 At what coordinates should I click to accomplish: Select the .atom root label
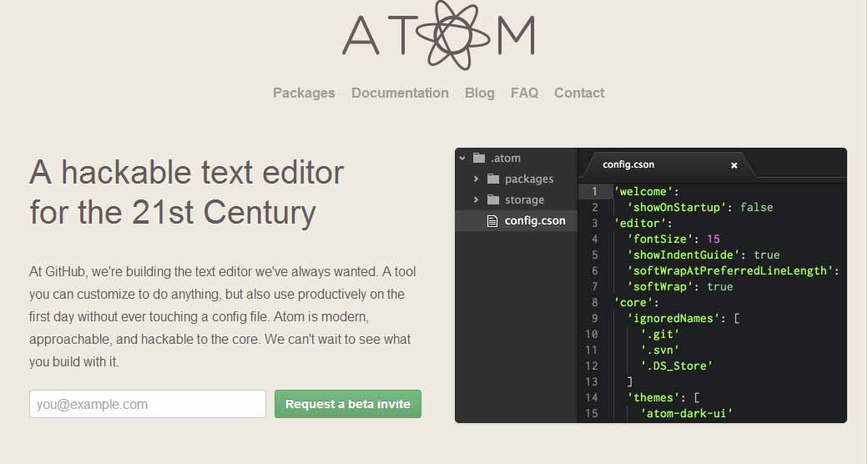506,159
